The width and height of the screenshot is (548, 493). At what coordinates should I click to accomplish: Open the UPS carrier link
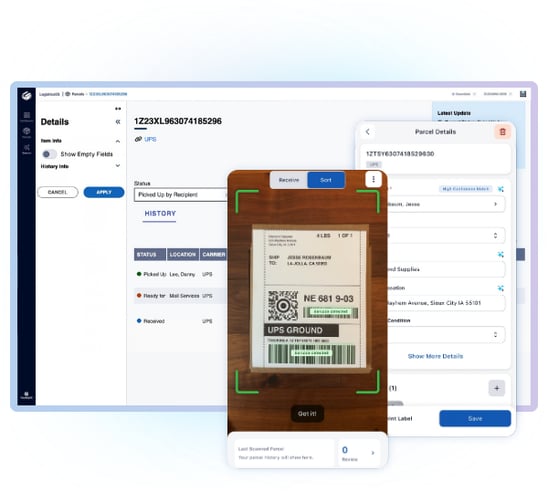pyautogui.click(x=150, y=139)
